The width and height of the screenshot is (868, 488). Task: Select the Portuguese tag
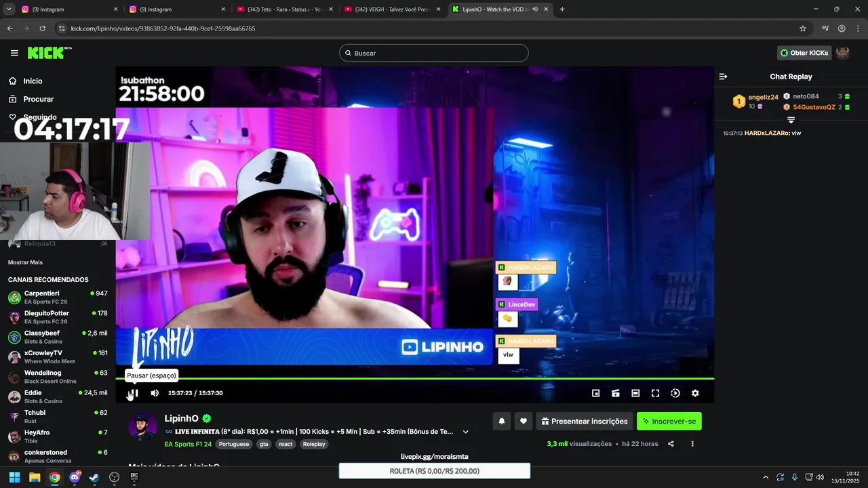(x=234, y=445)
